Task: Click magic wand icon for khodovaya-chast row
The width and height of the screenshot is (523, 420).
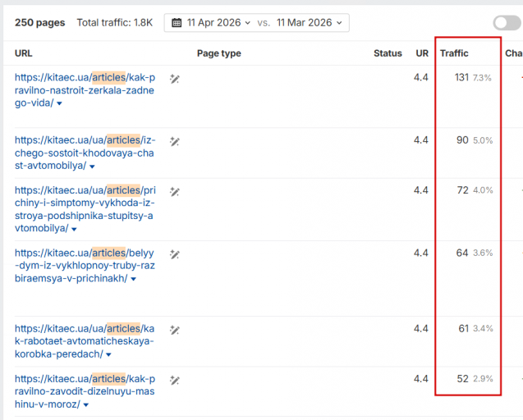Action: click(x=174, y=142)
